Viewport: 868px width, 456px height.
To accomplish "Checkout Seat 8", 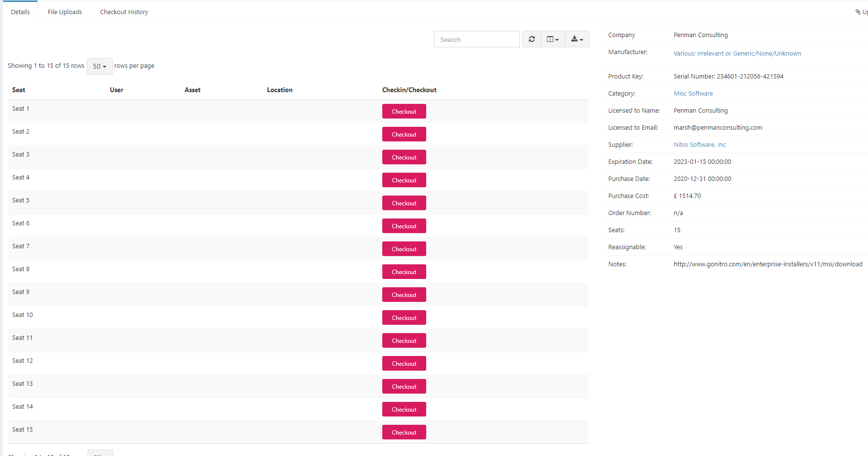I will (x=404, y=272).
